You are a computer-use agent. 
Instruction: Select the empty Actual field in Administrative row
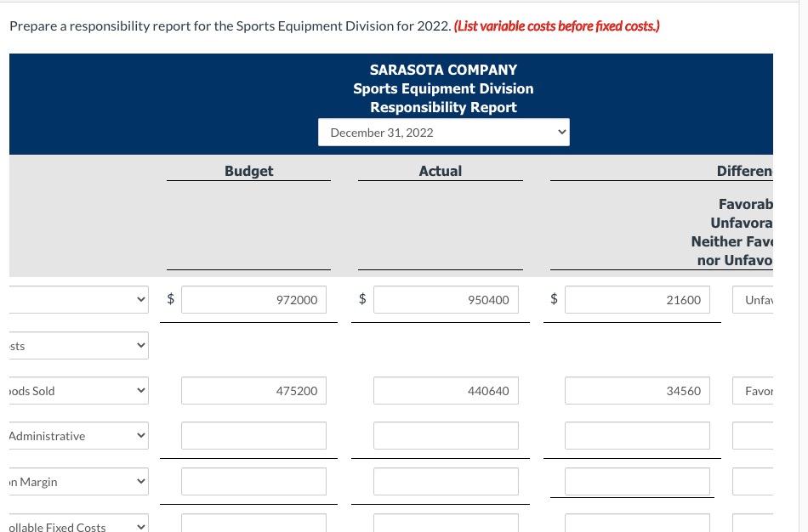pyautogui.click(x=446, y=436)
